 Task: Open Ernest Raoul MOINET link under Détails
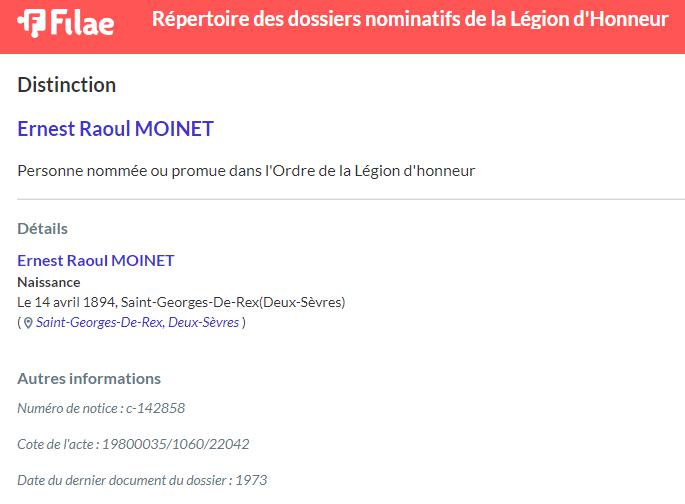[x=96, y=260]
